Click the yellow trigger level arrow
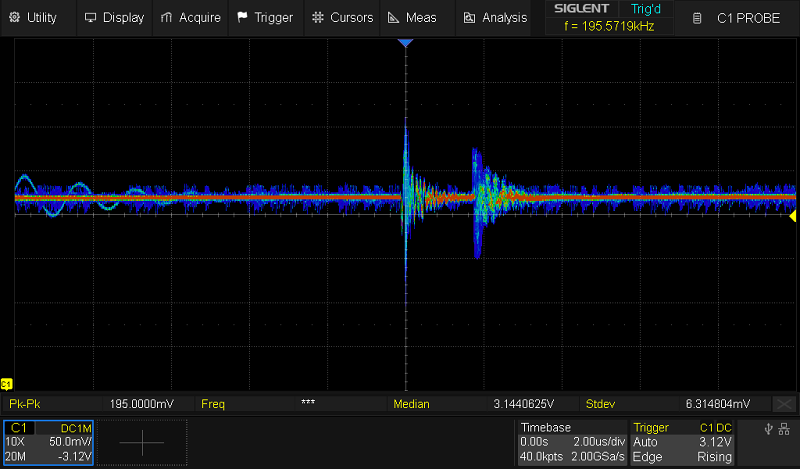The height and width of the screenshot is (469, 800). click(793, 216)
